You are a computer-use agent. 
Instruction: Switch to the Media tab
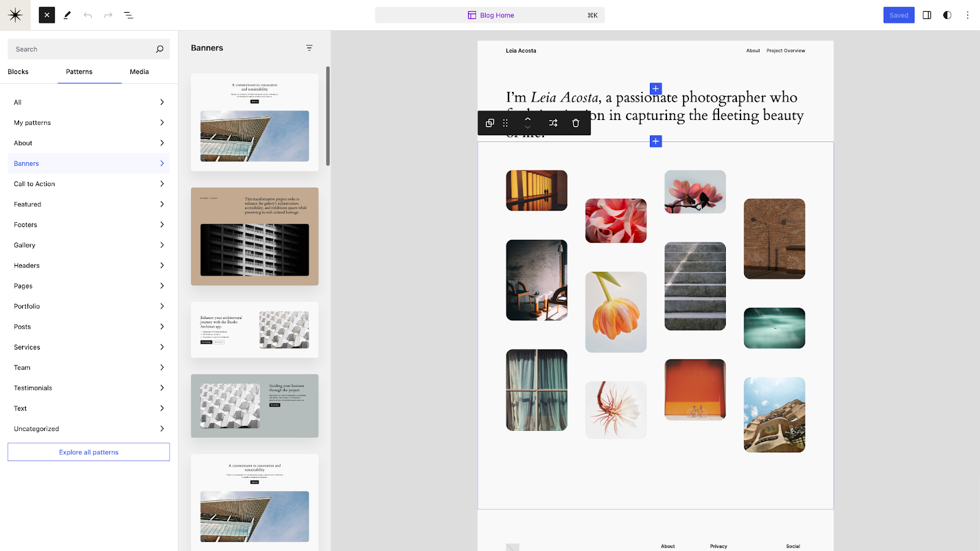(138, 72)
